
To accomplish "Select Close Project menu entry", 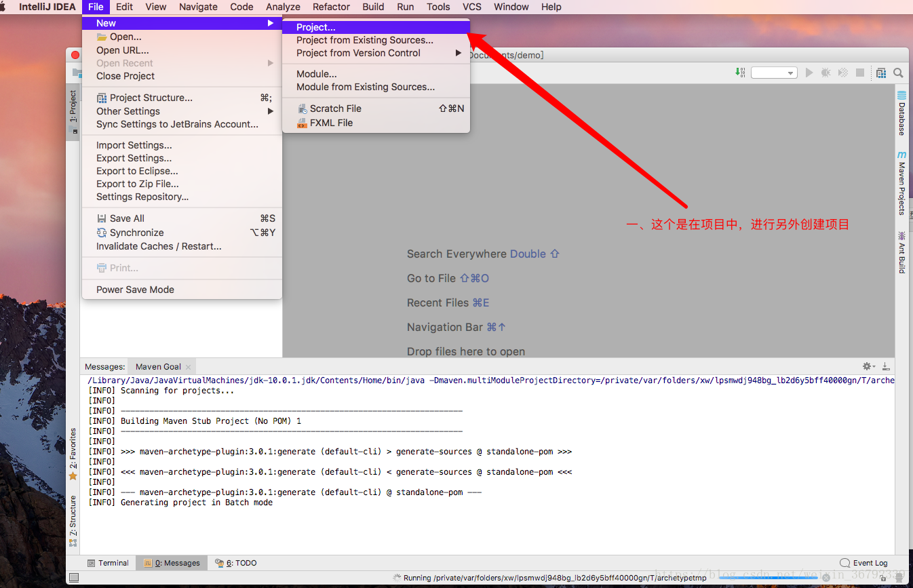I will click(x=182, y=76).
